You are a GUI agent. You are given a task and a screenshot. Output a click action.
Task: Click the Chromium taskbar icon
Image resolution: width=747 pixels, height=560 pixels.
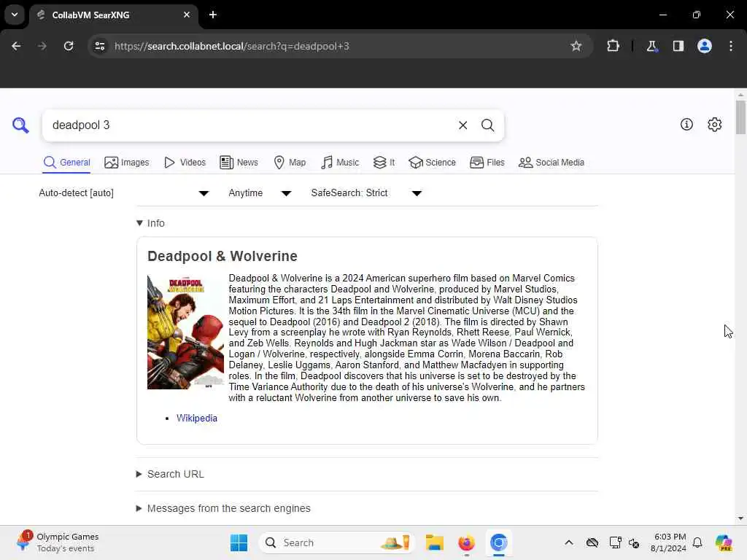point(498,542)
